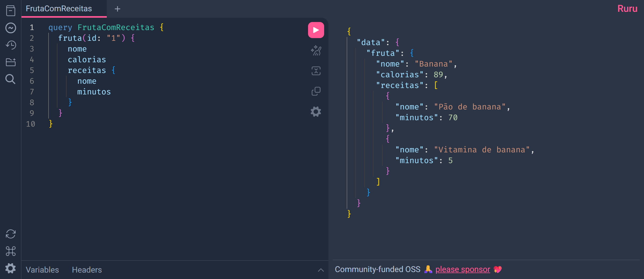
Task: Click the receitas field in the query
Action: tap(87, 70)
